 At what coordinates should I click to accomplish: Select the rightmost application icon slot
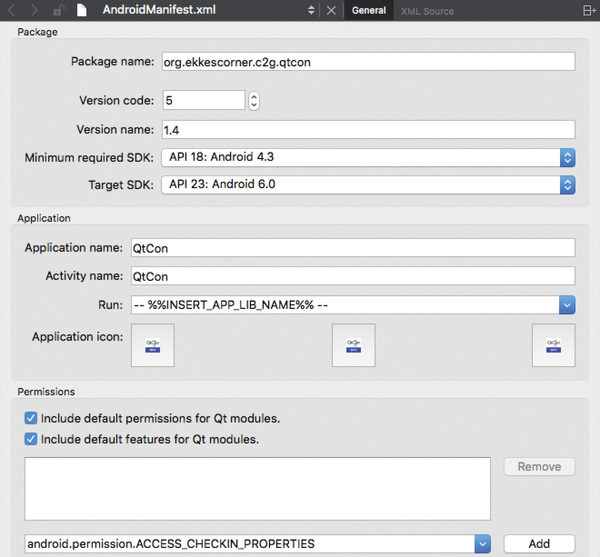[x=553, y=345]
